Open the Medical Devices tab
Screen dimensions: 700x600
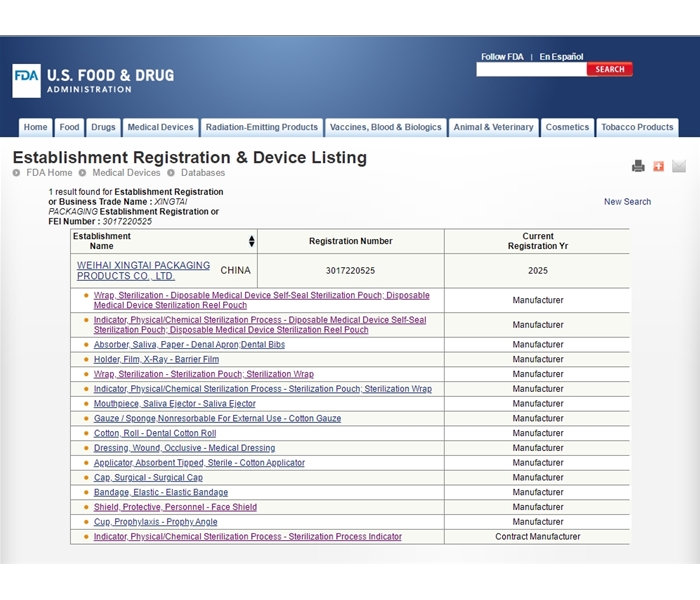tap(160, 128)
